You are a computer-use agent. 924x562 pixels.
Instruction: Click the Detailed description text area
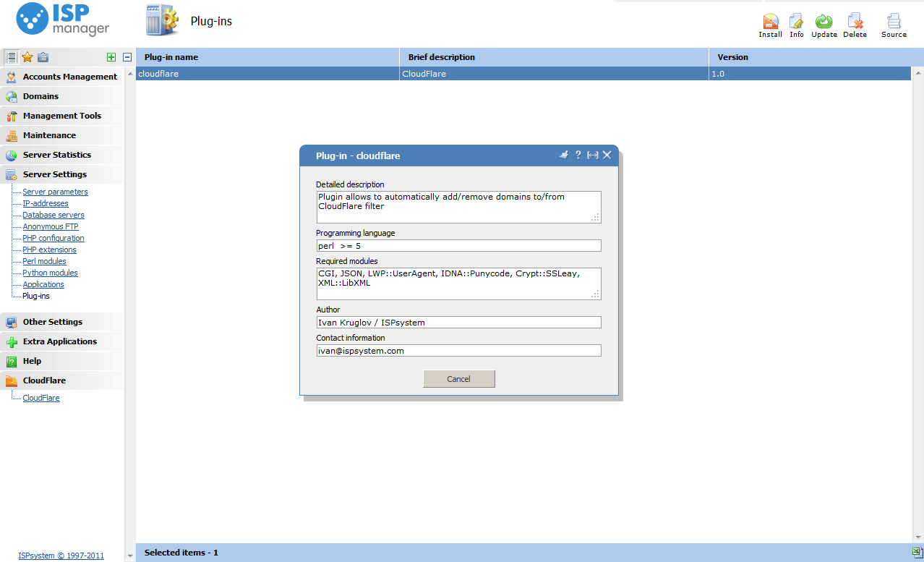coord(458,207)
